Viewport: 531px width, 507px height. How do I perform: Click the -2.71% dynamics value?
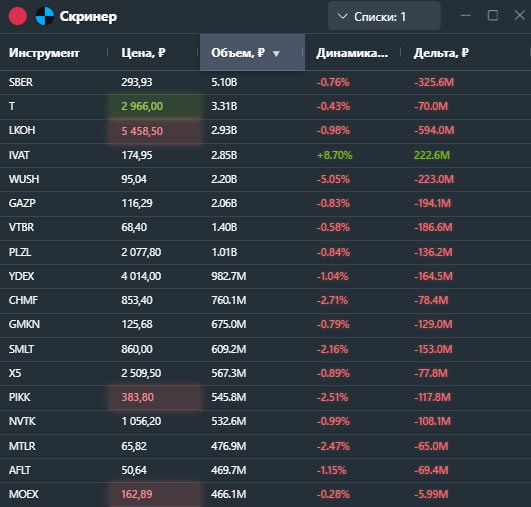[x=332, y=300]
